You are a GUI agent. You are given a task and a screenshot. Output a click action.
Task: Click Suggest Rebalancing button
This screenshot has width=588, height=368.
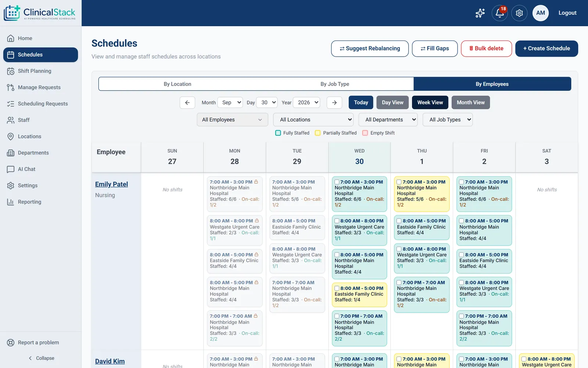(x=370, y=49)
